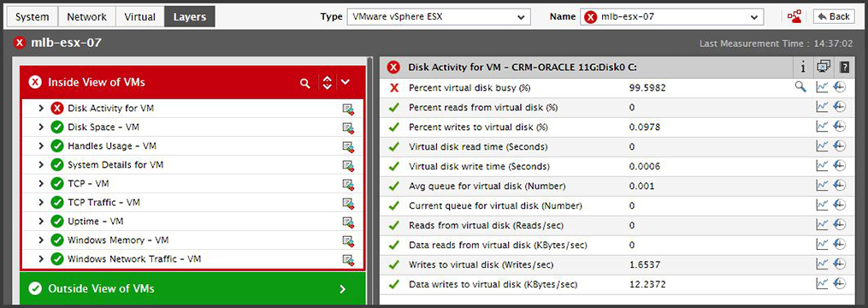
Task: Open the graph for Current queue for virtual disk
Action: (822, 205)
